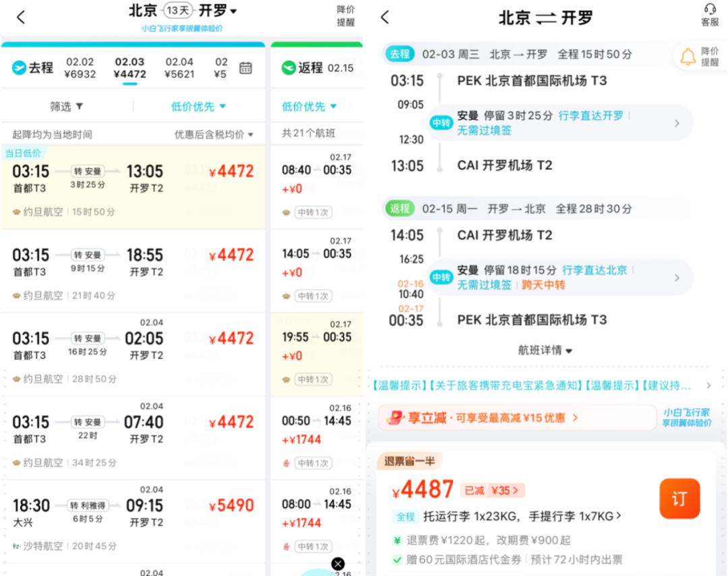The height and width of the screenshot is (576, 728).
Task: Tap 中转 badge in return itinerary
Action: click(441, 278)
